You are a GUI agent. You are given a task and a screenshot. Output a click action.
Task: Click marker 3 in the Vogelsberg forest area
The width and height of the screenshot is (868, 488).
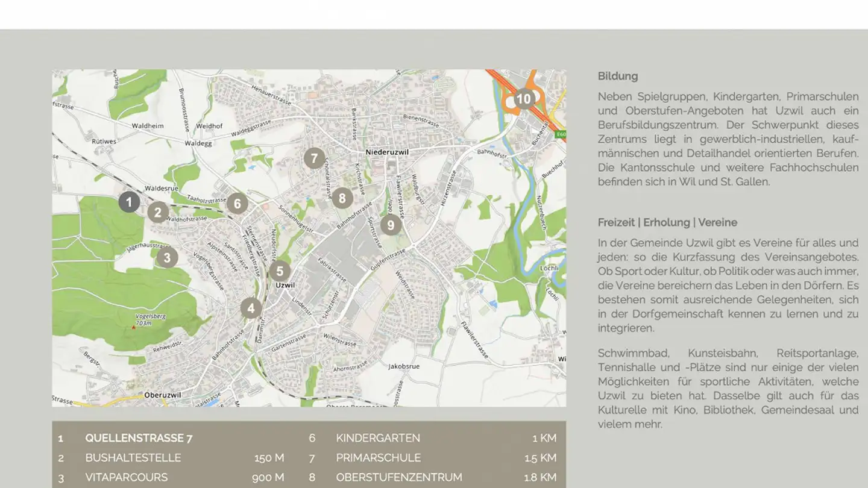pyautogui.click(x=167, y=258)
